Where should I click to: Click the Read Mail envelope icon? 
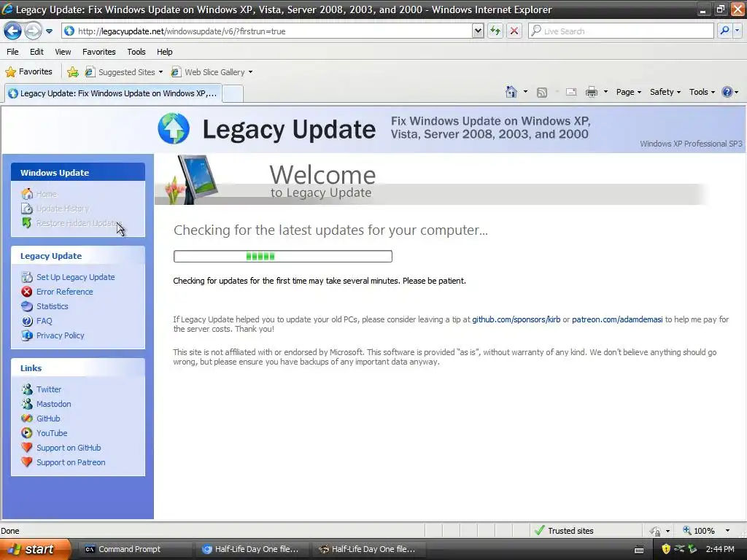[x=571, y=93]
